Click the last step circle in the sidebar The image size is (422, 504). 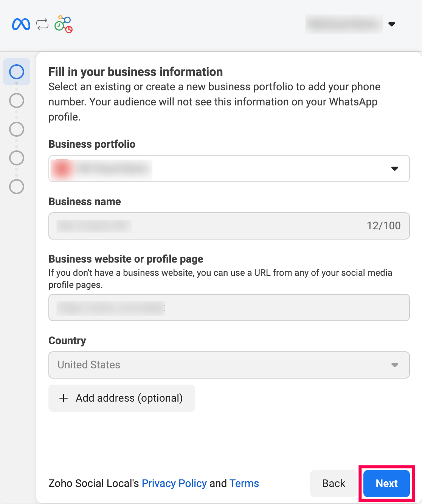coord(16,187)
